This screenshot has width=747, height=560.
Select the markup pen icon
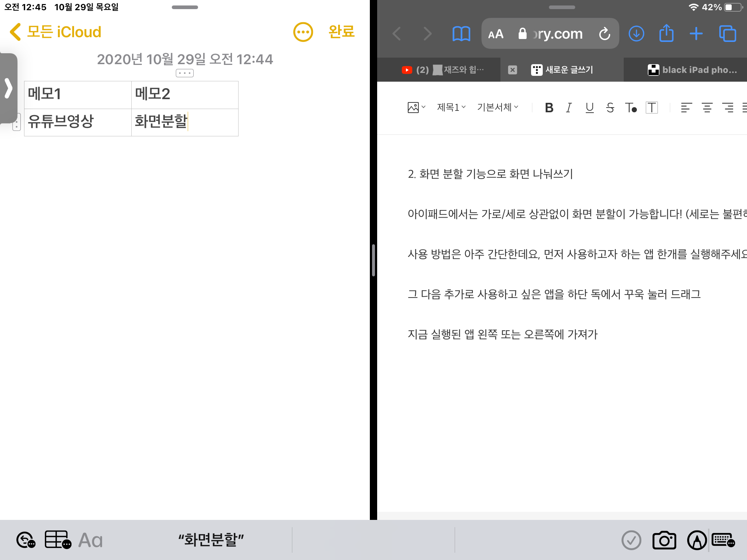pyautogui.click(x=697, y=540)
